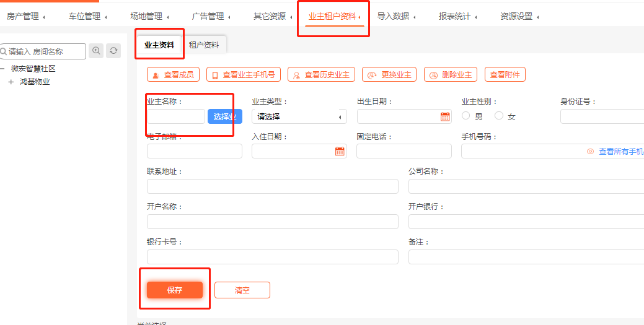Switch to the 租户资料 tab
Viewport: 644px width, 325px height.
coord(204,45)
